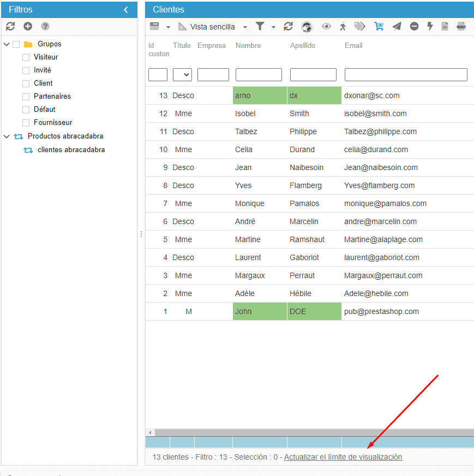This screenshot has height=476, width=474.
Task: Click the add filter plus icon
Action: pyautogui.click(x=27, y=26)
